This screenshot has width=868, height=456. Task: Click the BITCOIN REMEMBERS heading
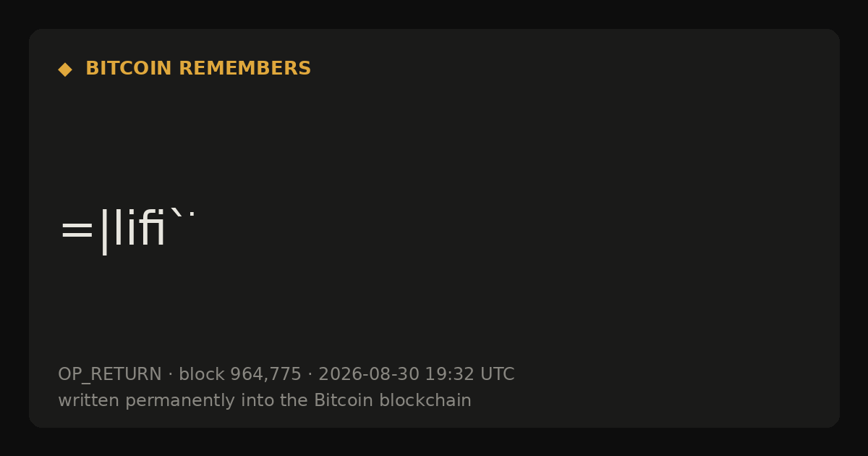click(x=198, y=69)
